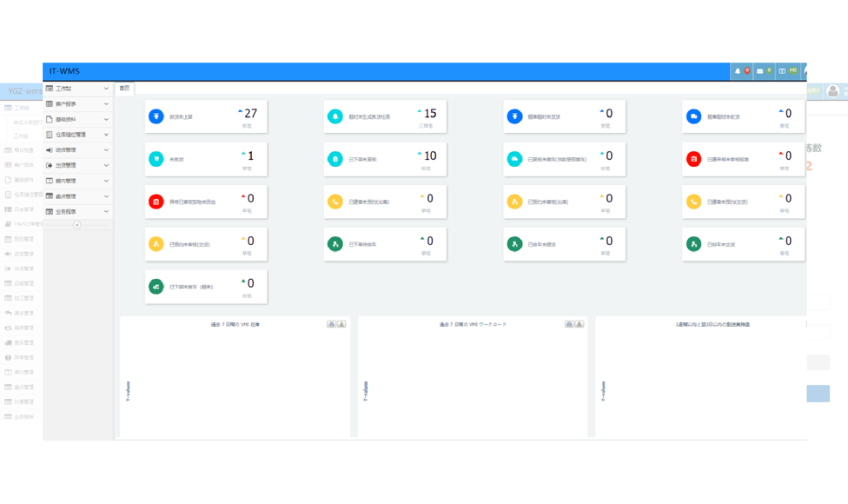Click the cyan clipboard icon beside count 10
This screenshot has width=848, height=504.
(335, 159)
